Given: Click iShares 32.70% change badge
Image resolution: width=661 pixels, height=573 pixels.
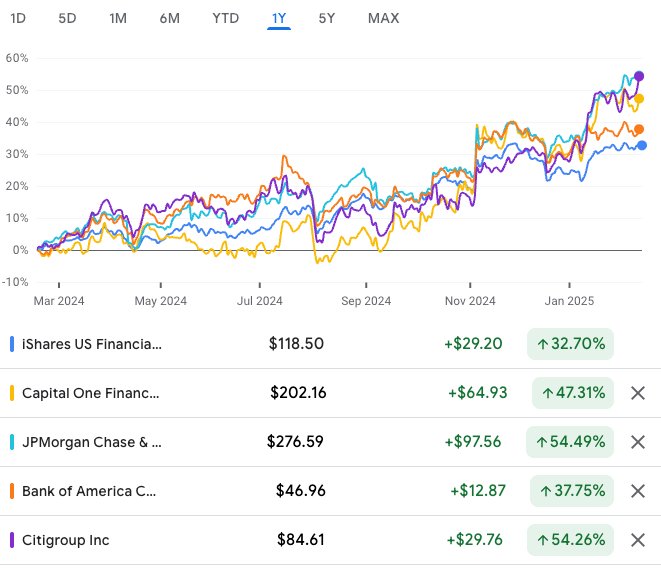Looking at the screenshot, I should click(x=570, y=344).
